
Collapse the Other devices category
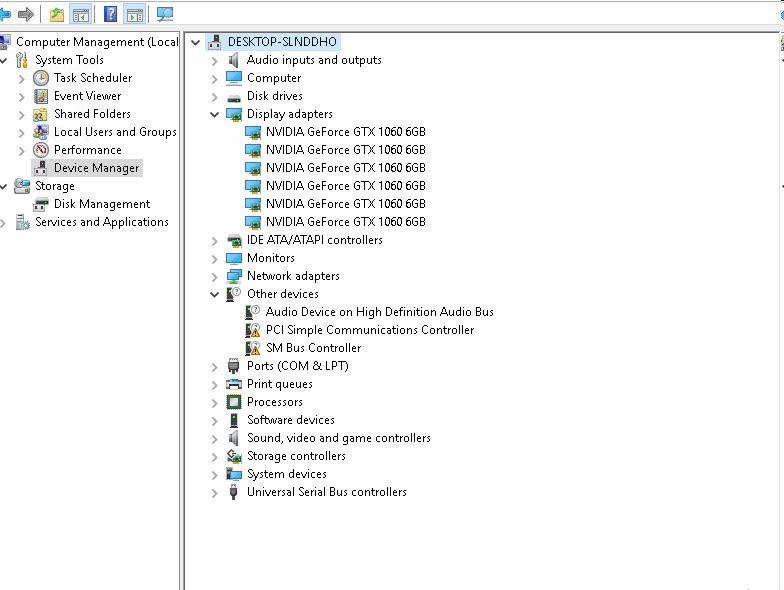(x=214, y=295)
